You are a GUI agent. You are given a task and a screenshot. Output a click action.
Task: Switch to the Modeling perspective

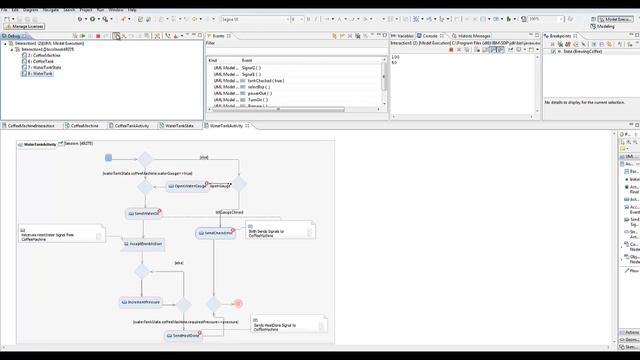603,27
